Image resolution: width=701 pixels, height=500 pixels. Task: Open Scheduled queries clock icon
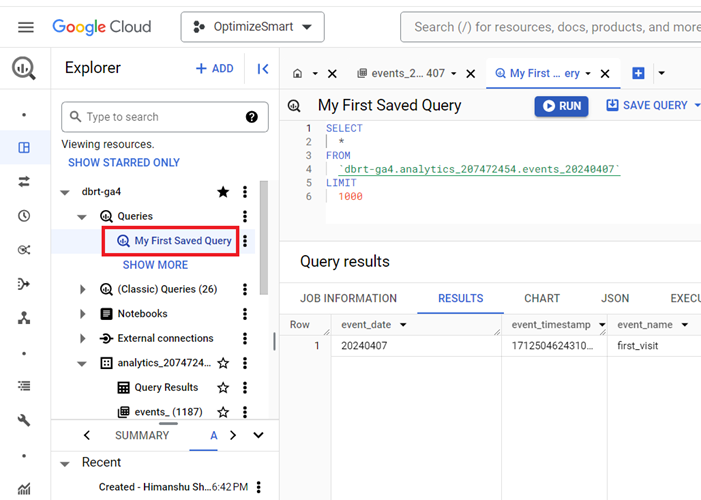pyautogui.click(x=24, y=216)
